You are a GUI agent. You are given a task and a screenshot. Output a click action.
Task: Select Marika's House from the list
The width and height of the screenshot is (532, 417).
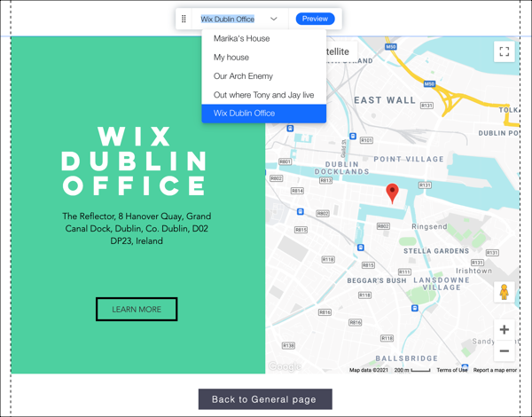point(241,39)
